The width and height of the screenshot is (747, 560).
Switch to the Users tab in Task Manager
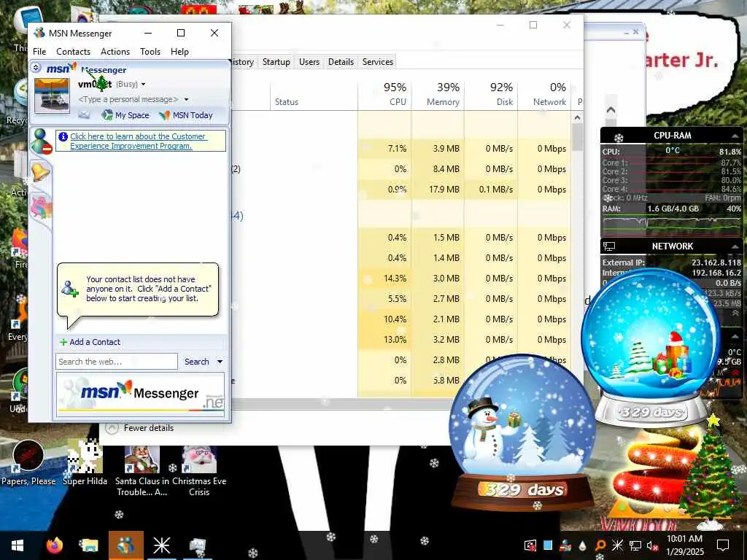pyautogui.click(x=309, y=62)
